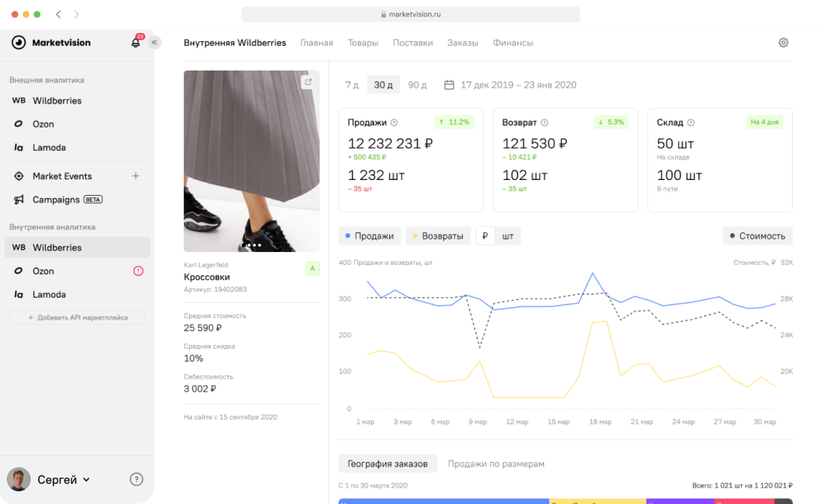Add a Market Events item with the plus
This screenshot has height=504, width=822.
click(136, 176)
